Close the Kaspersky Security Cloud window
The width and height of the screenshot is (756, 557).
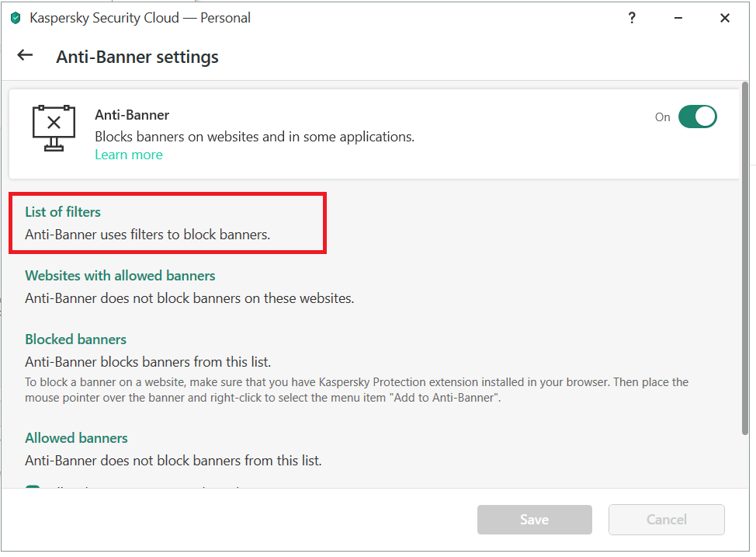pos(725,19)
